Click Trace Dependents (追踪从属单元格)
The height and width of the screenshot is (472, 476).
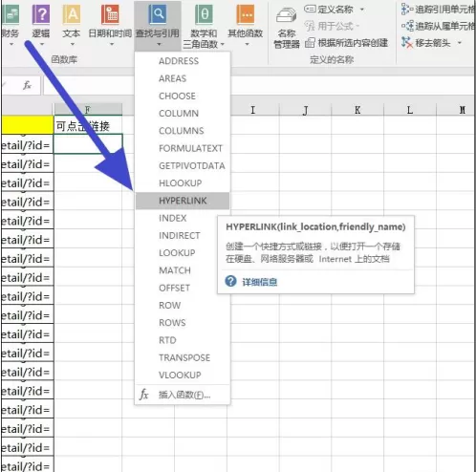(x=439, y=26)
